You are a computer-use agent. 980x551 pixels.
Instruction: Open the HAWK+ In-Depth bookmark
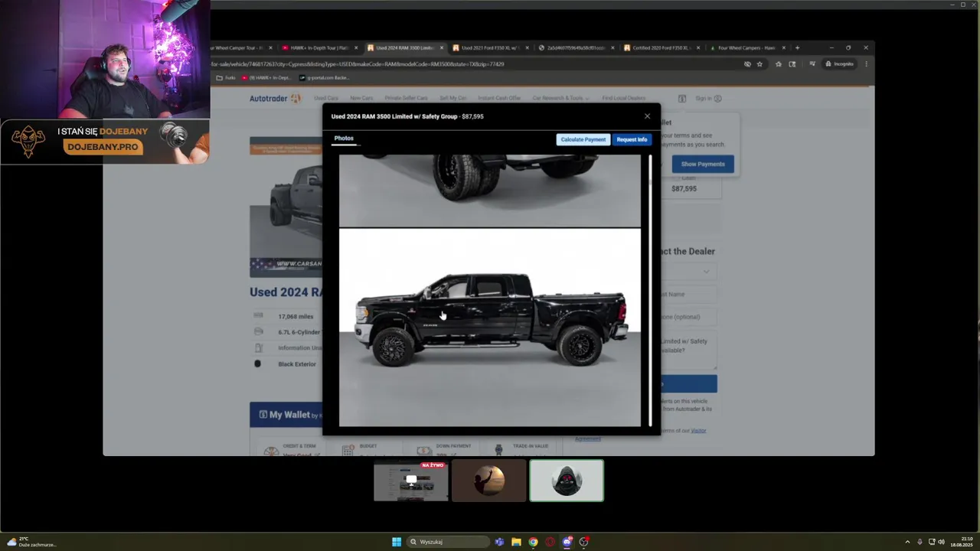click(x=266, y=77)
